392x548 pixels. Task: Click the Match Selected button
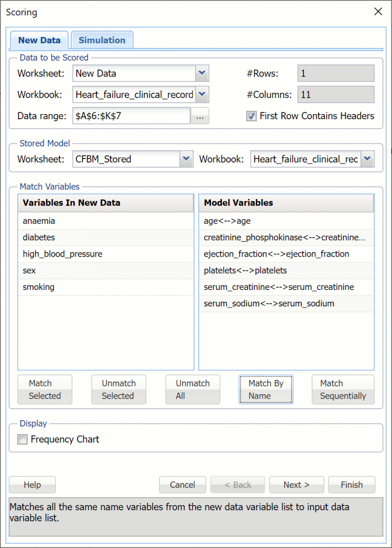(x=45, y=390)
